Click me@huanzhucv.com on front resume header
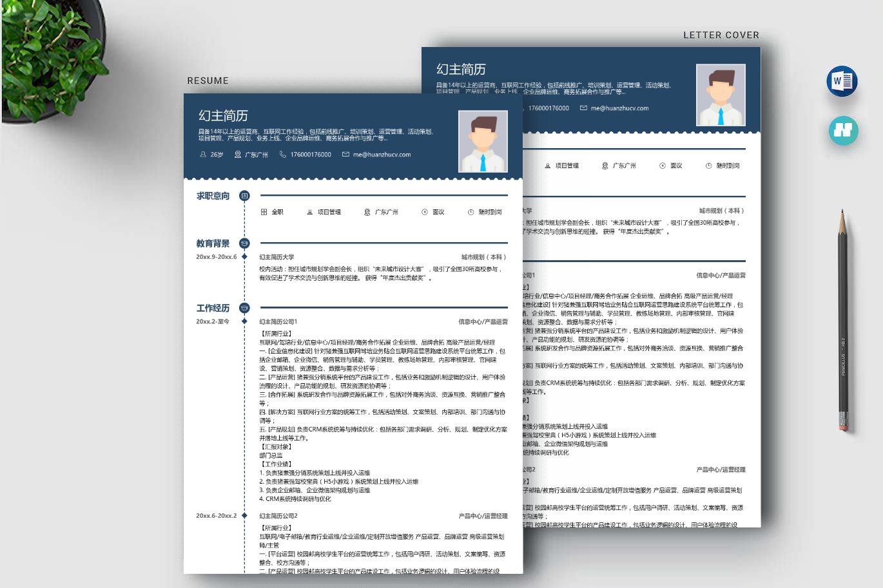The height and width of the screenshot is (588, 883). (382, 155)
